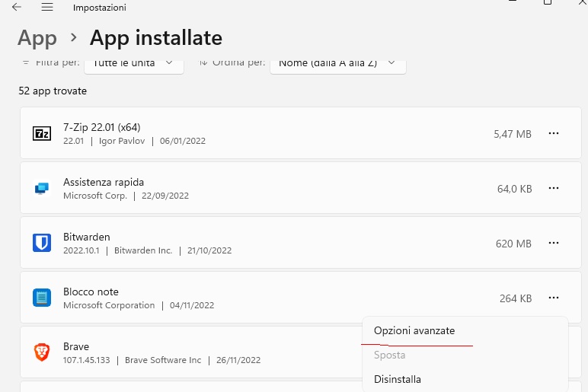The width and height of the screenshot is (588, 392).
Task: Select Opzioni avanzate from context menu
Action: pyautogui.click(x=414, y=330)
